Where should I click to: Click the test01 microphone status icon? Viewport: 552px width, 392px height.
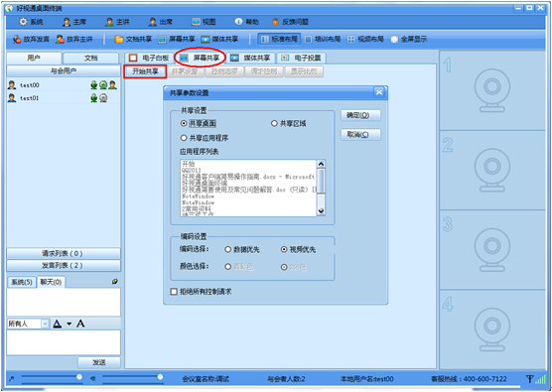click(x=94, y=98)
